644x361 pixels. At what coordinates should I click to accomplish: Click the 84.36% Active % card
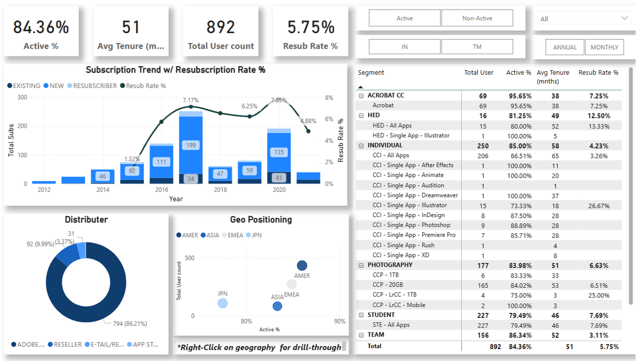click(x=41, y=31)
